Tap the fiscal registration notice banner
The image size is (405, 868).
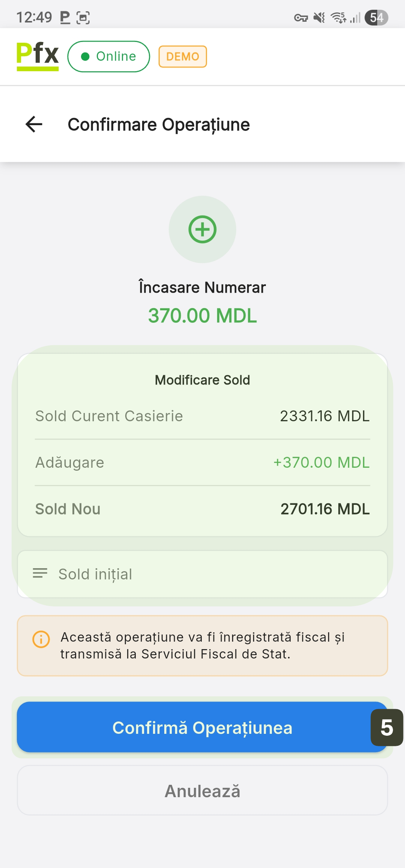click(x=202, y=646)
